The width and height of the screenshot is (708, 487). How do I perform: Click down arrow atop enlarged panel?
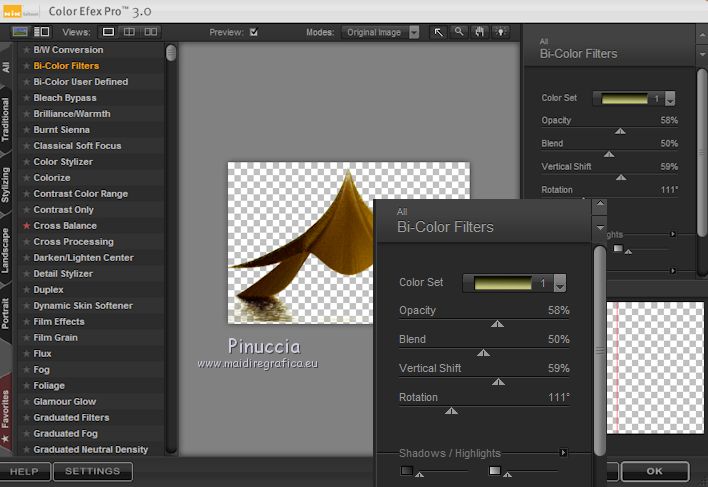pos(600,227)
